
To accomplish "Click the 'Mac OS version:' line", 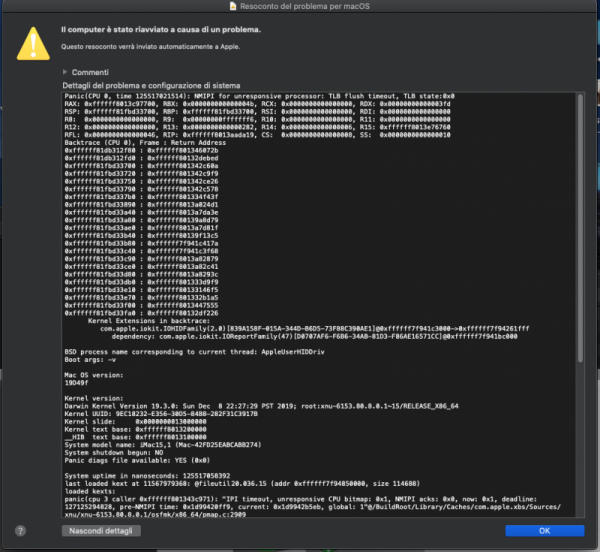I will click(x=94, y=375).
